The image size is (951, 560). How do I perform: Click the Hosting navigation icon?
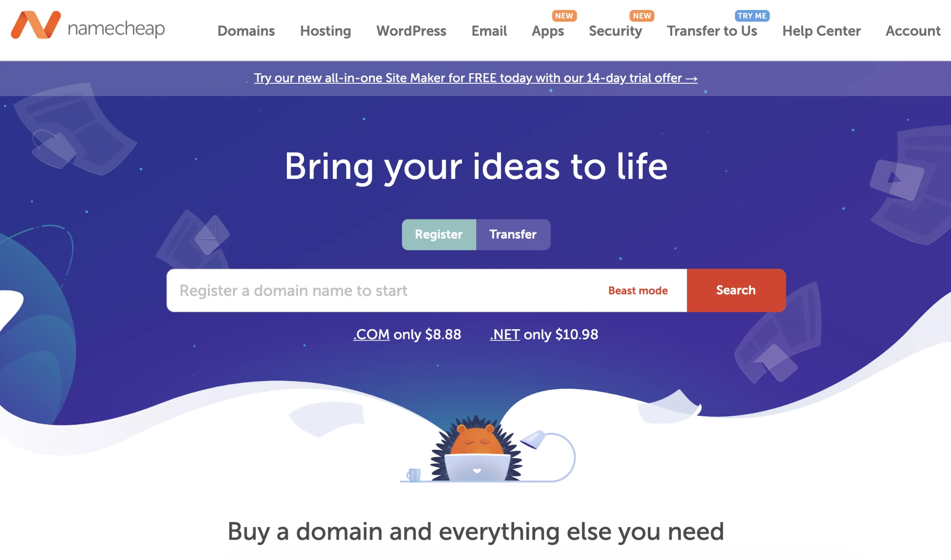325,30
